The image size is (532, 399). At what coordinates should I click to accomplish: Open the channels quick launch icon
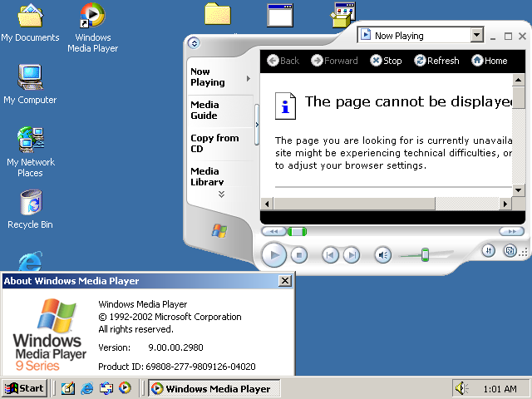[x=106, y=388]
